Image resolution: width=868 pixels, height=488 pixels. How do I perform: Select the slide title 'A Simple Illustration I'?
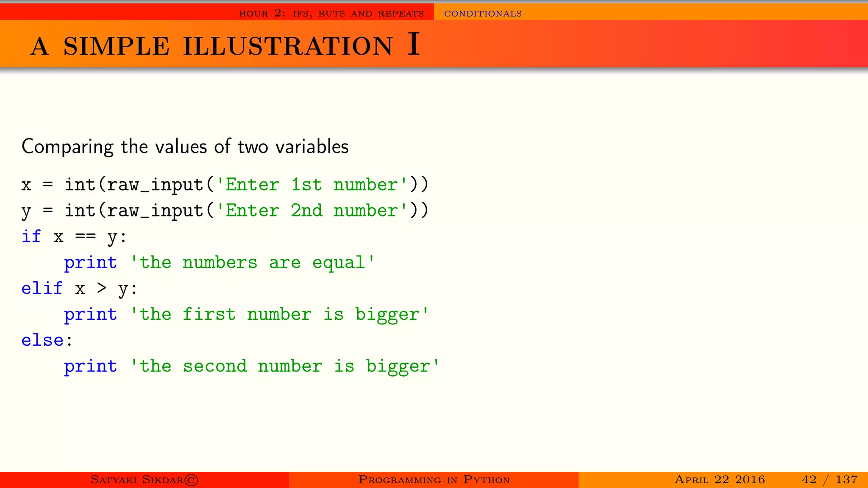(225, 44)
